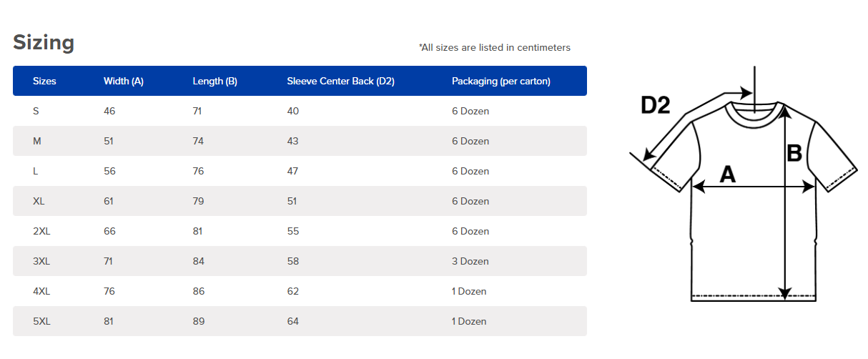Click the D2 label on the shirt diagram
Screen dimensions: 868x359
coord(655,105)
